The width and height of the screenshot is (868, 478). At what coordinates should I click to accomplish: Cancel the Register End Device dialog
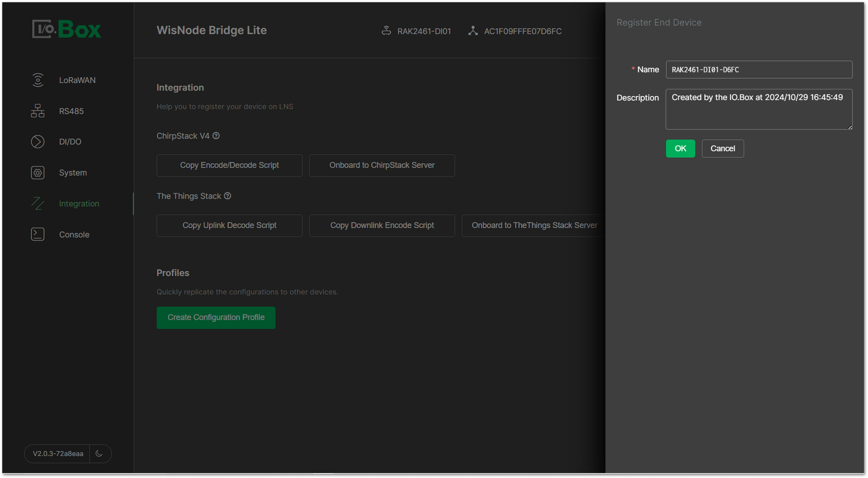722,148
